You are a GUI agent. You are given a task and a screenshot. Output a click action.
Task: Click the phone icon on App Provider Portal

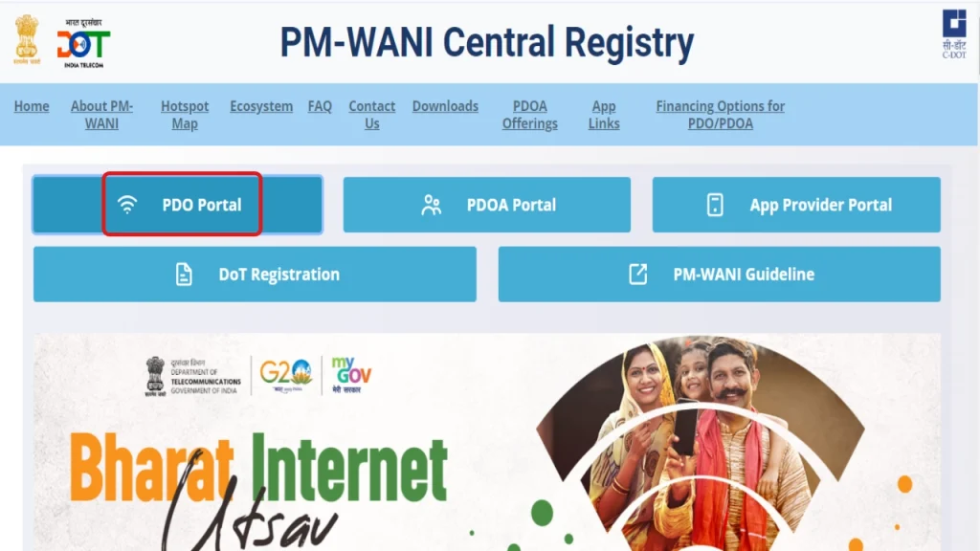click(715, 205)
